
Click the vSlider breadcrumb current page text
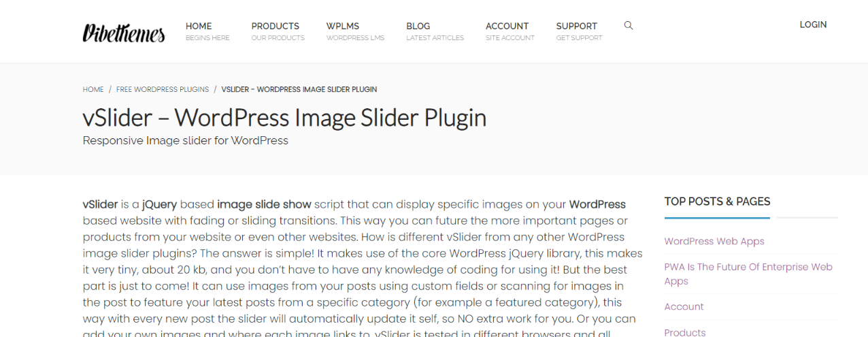click(x=299, y=89)
